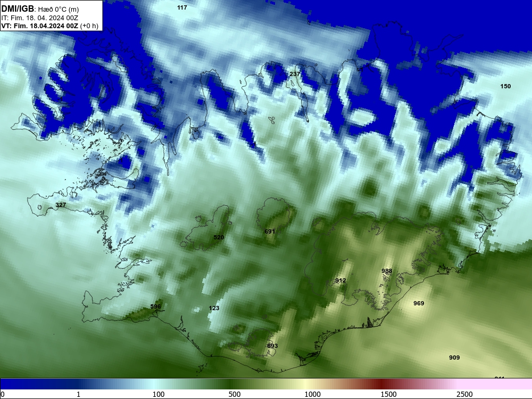Click the 2500 mark on the color scale

pyautogui.click(x=464, y=394)
